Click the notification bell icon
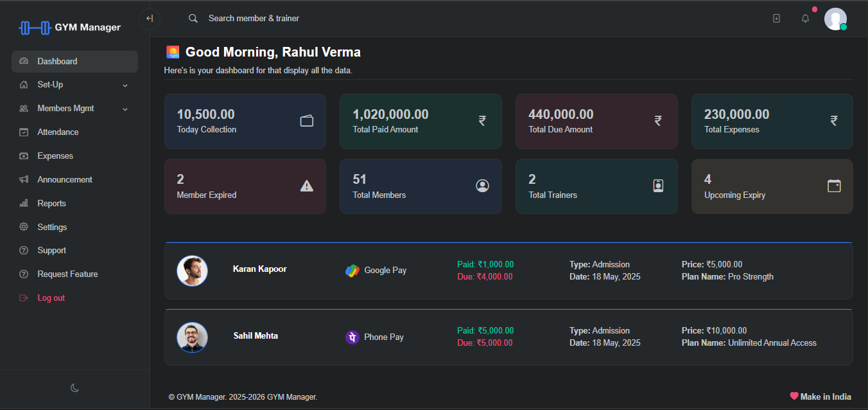 (x=805, y=19)
